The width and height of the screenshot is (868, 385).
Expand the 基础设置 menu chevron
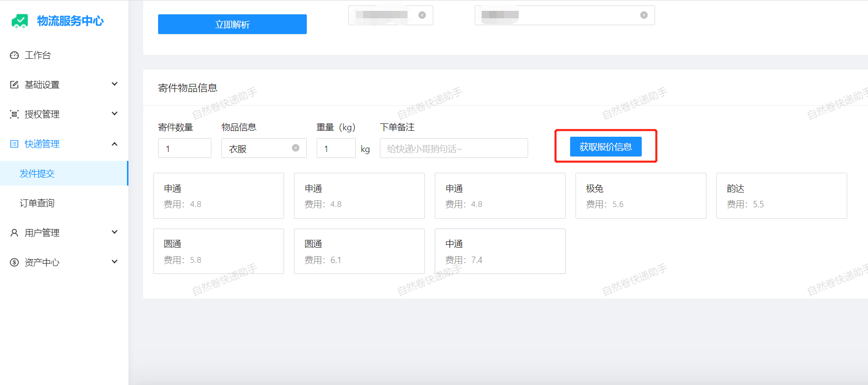(115, 84)
